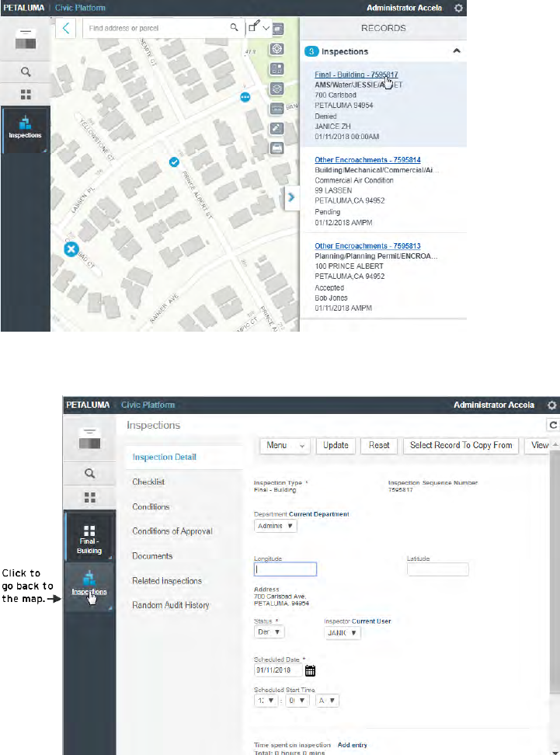Screen dimensions: 560x755
Task: Click the full extent map tool icon
Action: pyautogui.click(x=277, y=29)
